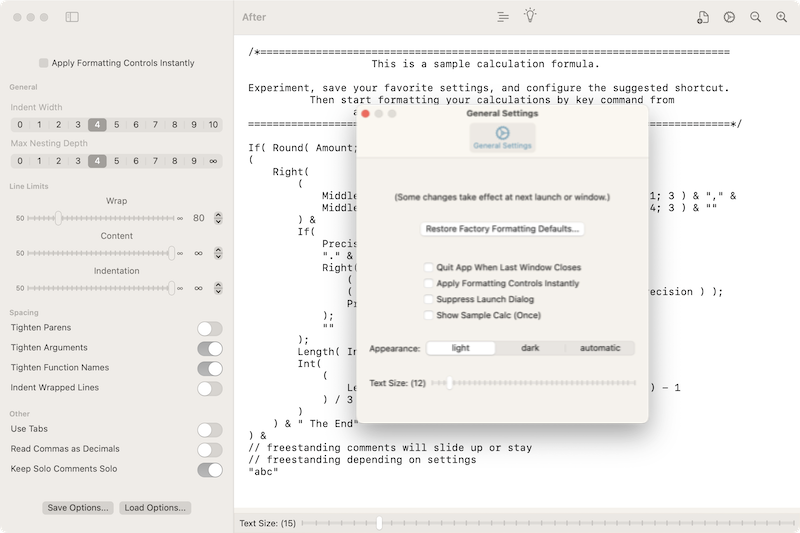Set Indent Width to 8

point(174,124)
